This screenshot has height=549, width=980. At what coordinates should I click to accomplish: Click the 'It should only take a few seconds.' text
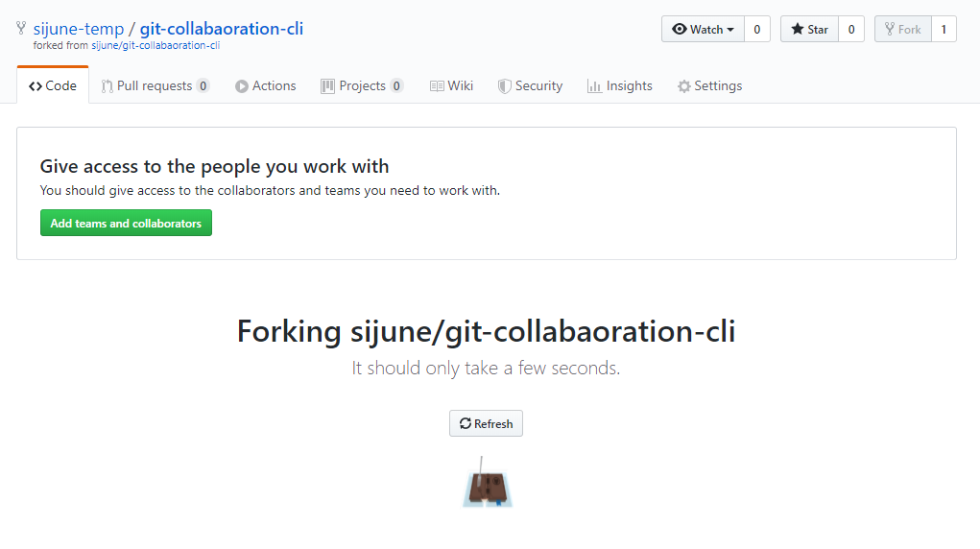pyautogui.click(x=487, y=368)
